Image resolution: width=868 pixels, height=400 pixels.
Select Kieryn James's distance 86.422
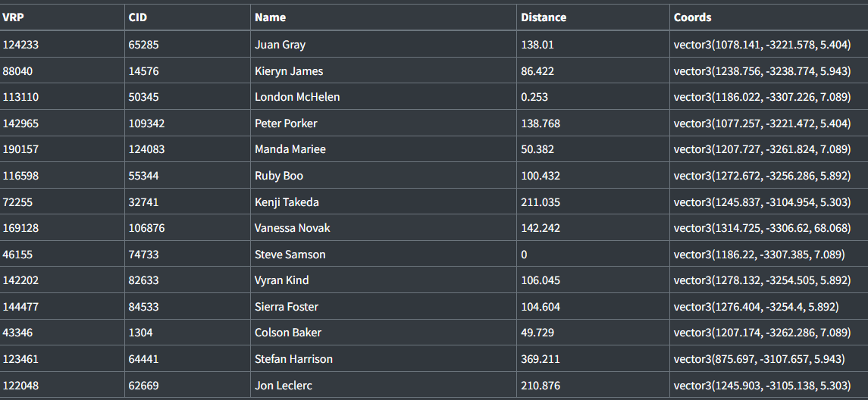tap(537, 71)
